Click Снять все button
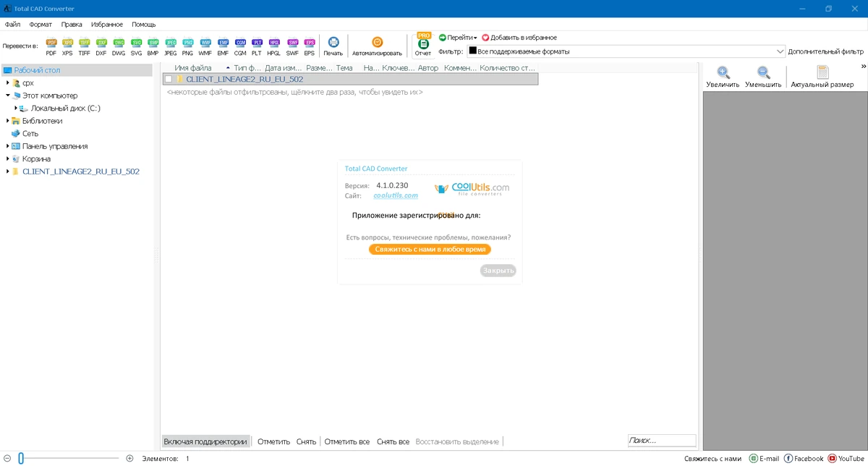 (x=393, y=441)
